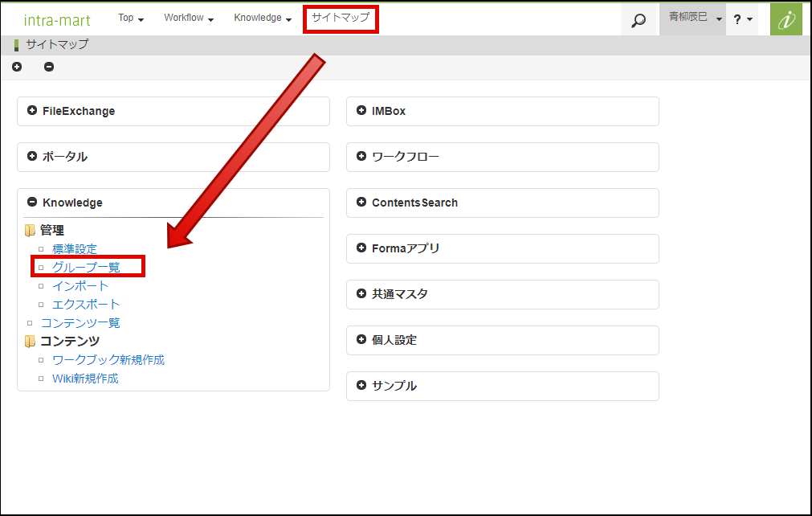The width and height of the screenshot is (812, 516).
Task: Click the 管理 folder icon
Action: [30, 230]
